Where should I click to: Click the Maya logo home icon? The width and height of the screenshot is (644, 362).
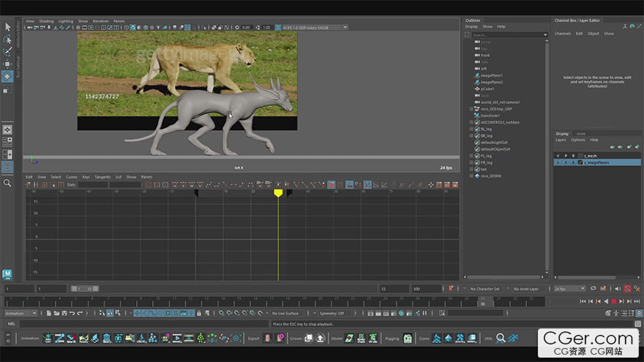pyautogui.click(x=7, y=274)
